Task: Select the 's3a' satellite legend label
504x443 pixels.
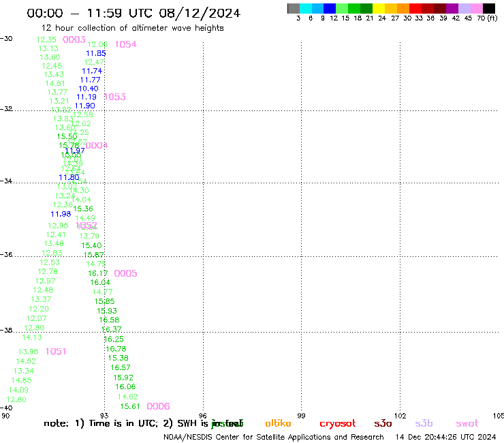Action: click(383, 423)
